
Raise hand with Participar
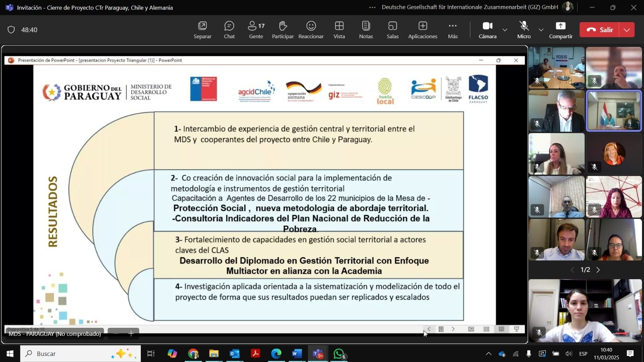283,30
